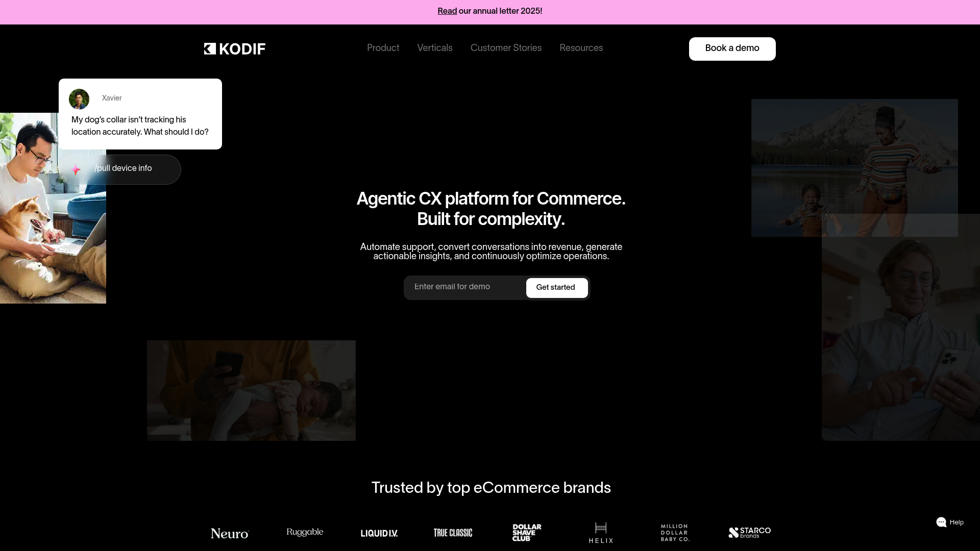The height and width of the screenshot is (551, 980).
Task: Open the Resources dropdown
Action: click(581, 48)
